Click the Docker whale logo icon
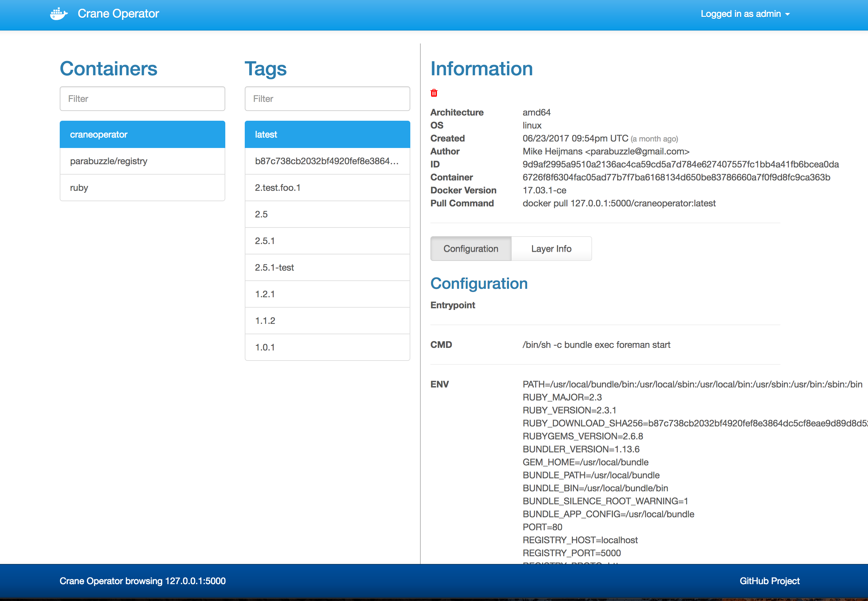Image resolution: width=868 pixels, height=601 pixels. pos(59,14)
